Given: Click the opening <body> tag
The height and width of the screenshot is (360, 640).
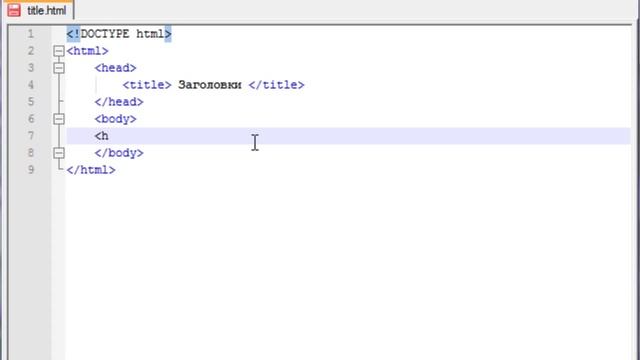Looking at the screenshot, I should click(116, 119).
